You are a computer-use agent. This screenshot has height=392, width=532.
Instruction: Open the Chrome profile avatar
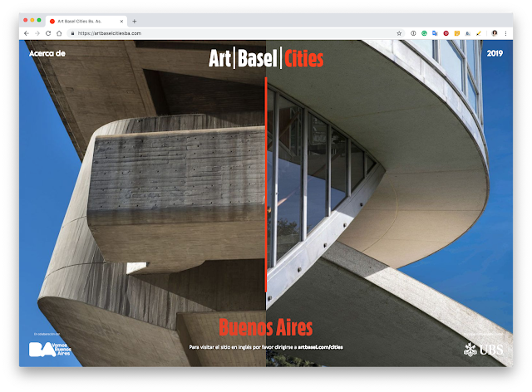click(x=495, y=33)
